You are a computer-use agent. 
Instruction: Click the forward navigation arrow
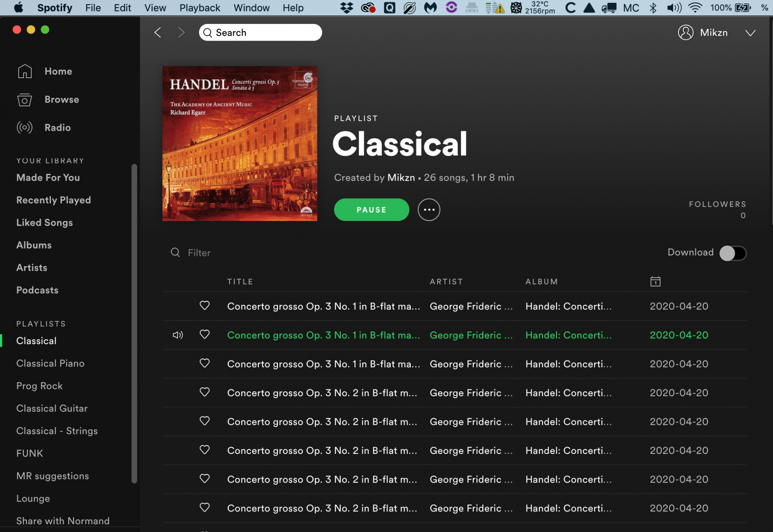[181, 32]
